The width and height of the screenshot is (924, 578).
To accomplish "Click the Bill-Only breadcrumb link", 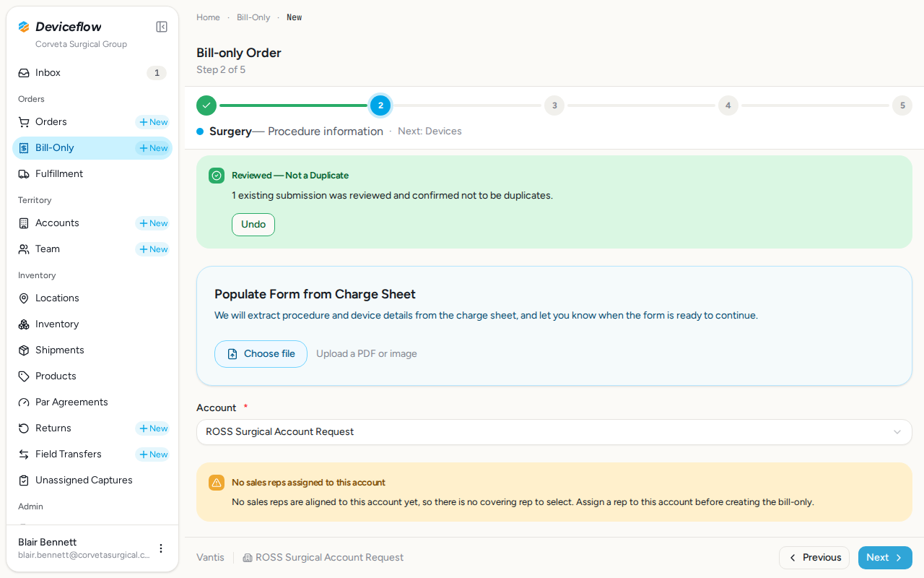I will 253,17.
